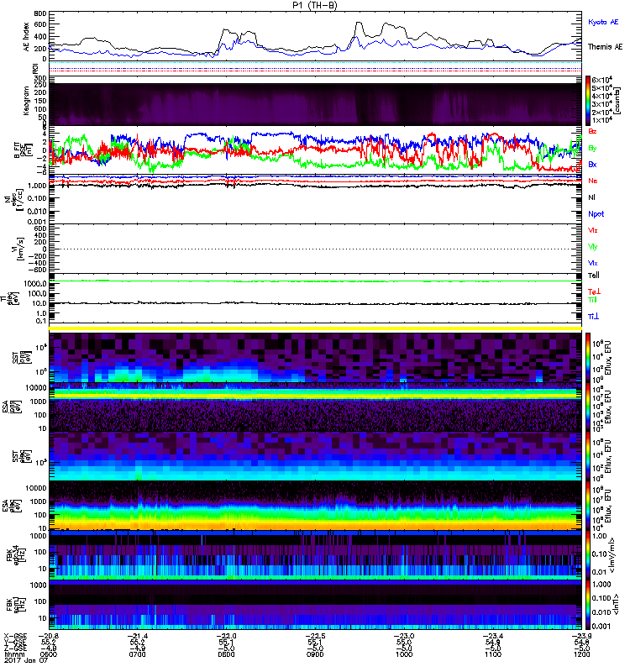
Task: Click the Y-GSE value "54.9"
Action: 493,643
